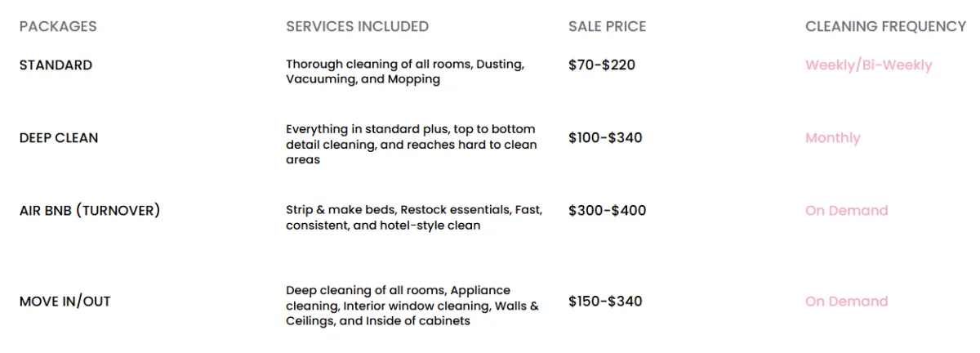Select the MOVE IN/OUT package name
Image resolution: width=980 pixels, height=353 pixels.
tap(65, 301)
